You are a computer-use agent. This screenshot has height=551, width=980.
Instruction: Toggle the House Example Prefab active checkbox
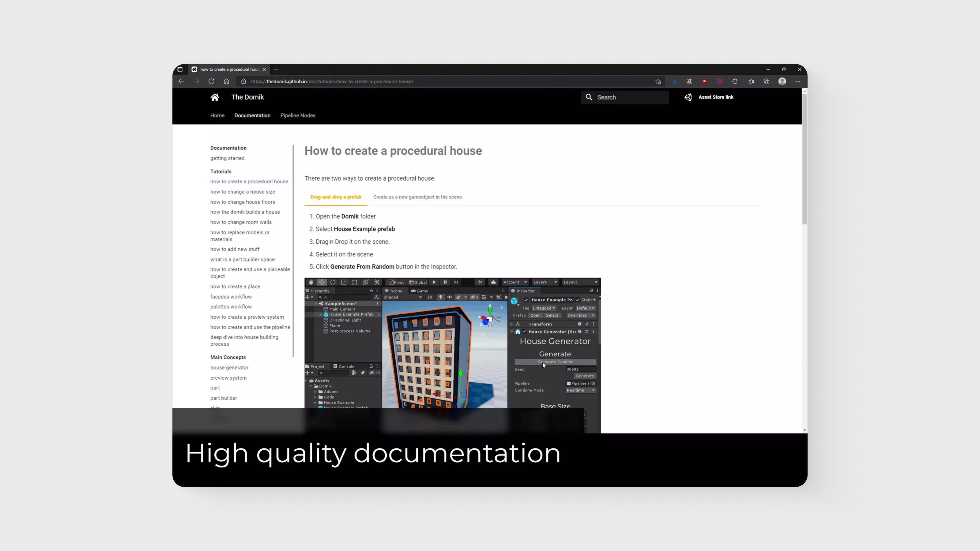coord(526,300)
